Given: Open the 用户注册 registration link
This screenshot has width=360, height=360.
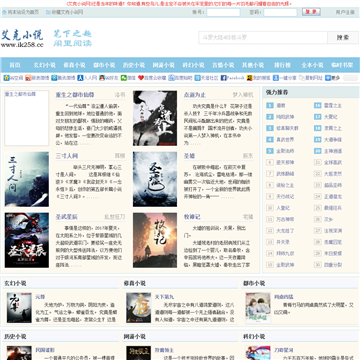Looking at the screenshot, I should tap(345, 12).
